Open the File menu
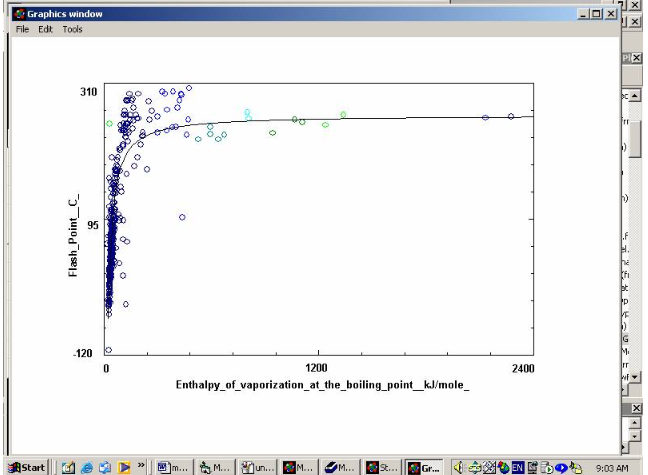The image size is (648, 475). click(22, 30)
